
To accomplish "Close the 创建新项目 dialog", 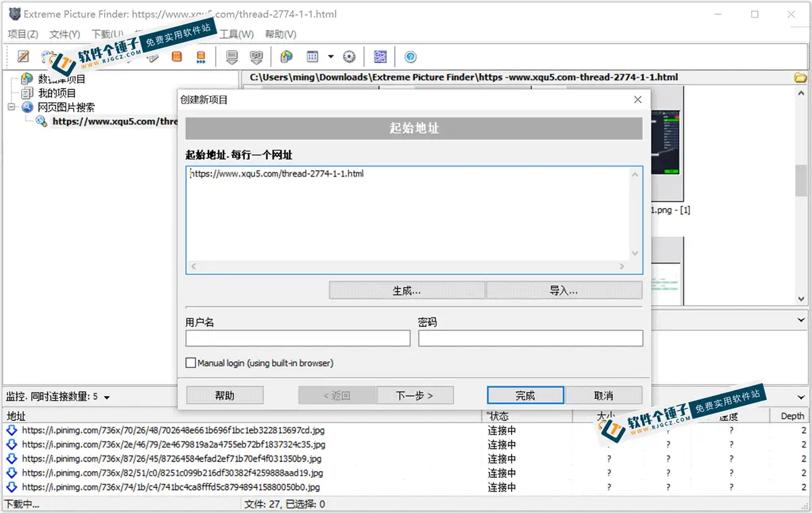I will tap(637, 99).
